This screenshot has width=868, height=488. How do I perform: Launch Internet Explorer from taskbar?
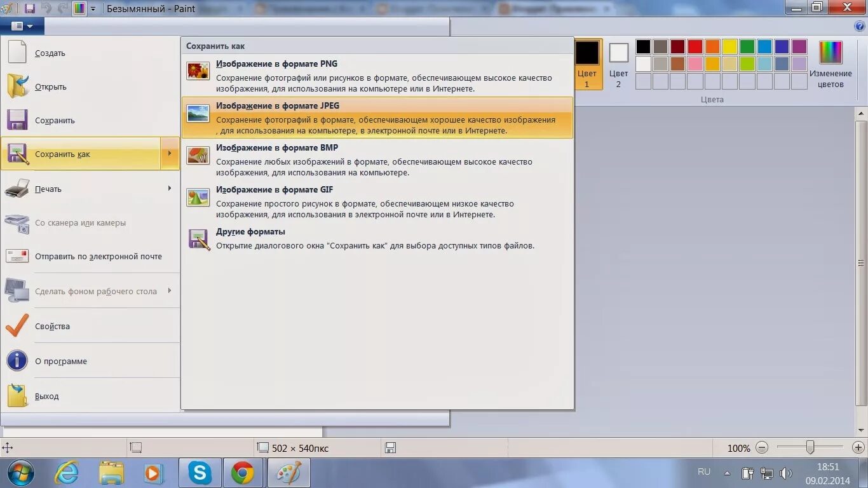coord(67,473)
